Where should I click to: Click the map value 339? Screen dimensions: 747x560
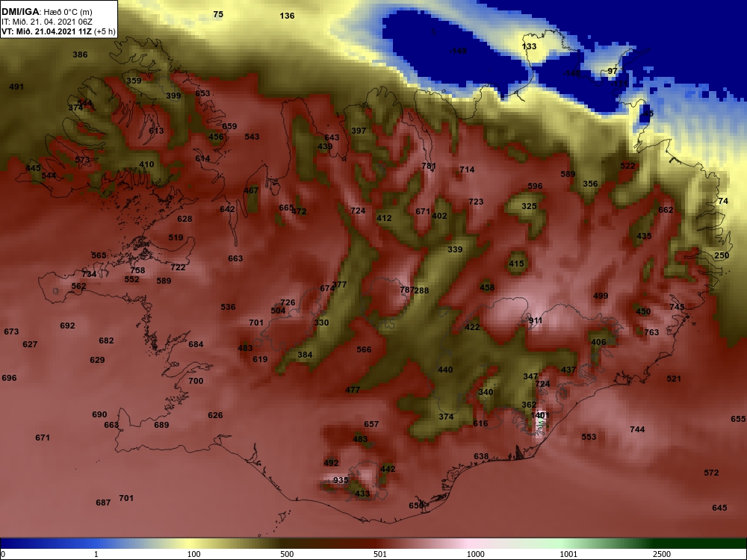(x=455, y=249)
